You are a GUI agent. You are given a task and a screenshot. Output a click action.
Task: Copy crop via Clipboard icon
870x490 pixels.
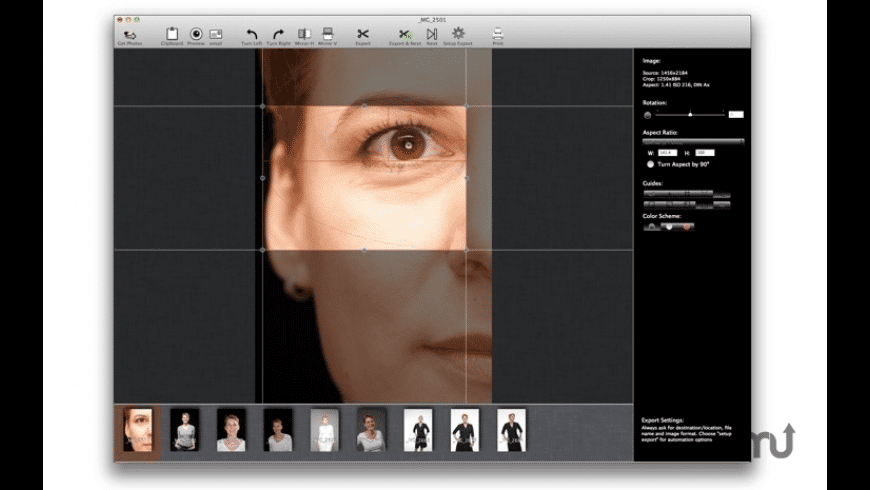172,34
